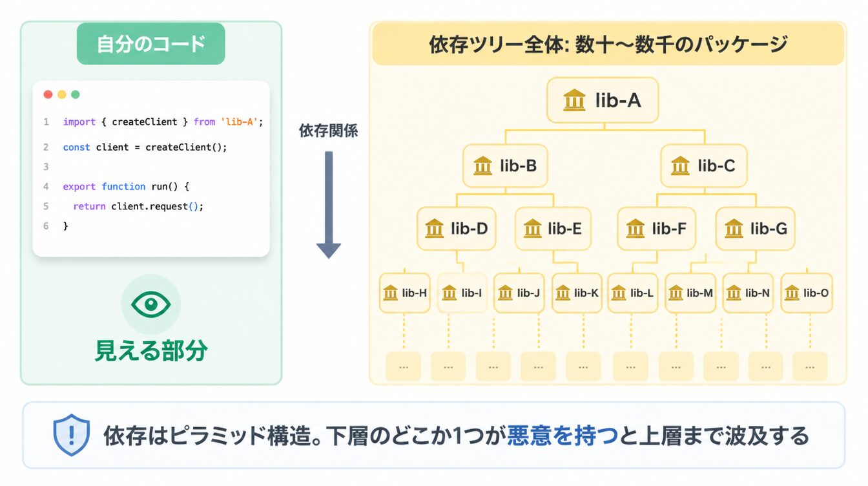Click line number 3 in the code editor
The height and width of the screenshot is (486, 868).
click(46, 167)
